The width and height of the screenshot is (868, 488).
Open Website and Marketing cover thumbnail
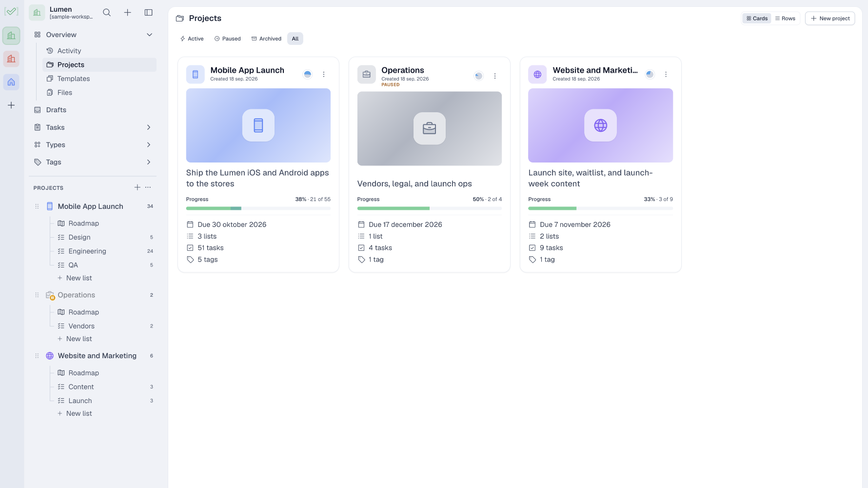point(601,125)
